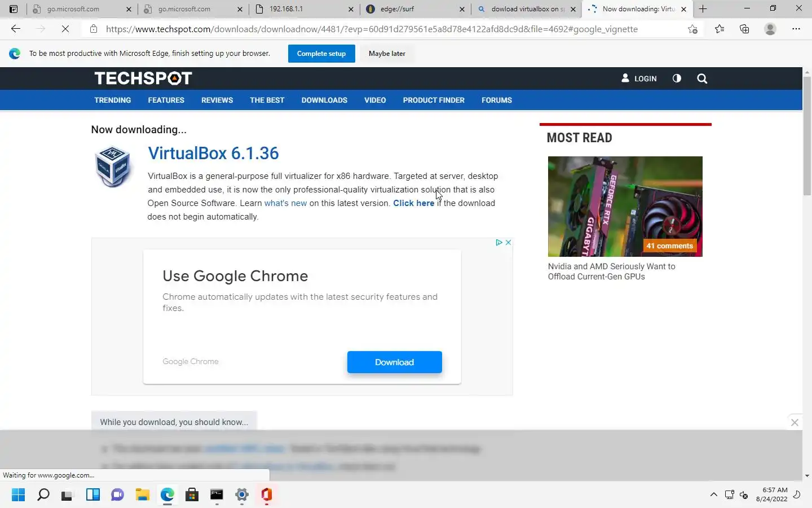Image resolution: width=812 pixels, height=508 pixels.
Task: Open Office app from taskbar
Action: (x=267, y=495)
